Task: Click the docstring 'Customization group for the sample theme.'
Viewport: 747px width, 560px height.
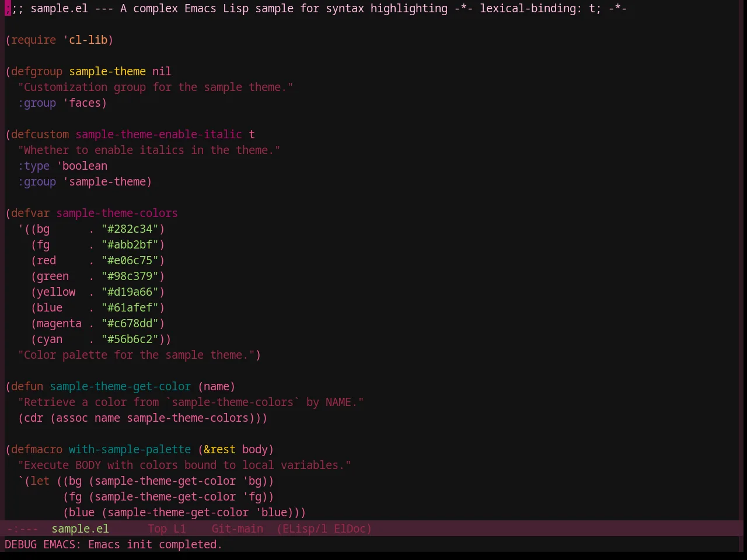Action: pos(155,87)
